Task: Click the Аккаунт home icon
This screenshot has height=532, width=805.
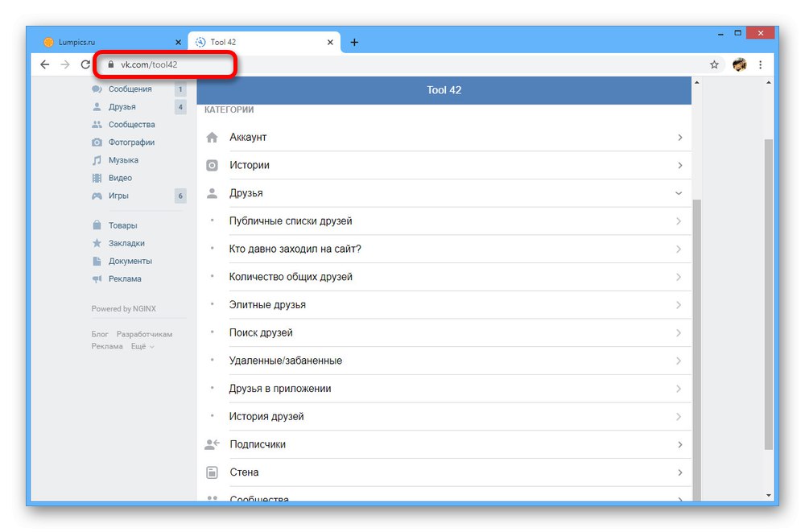Action: 212,137
